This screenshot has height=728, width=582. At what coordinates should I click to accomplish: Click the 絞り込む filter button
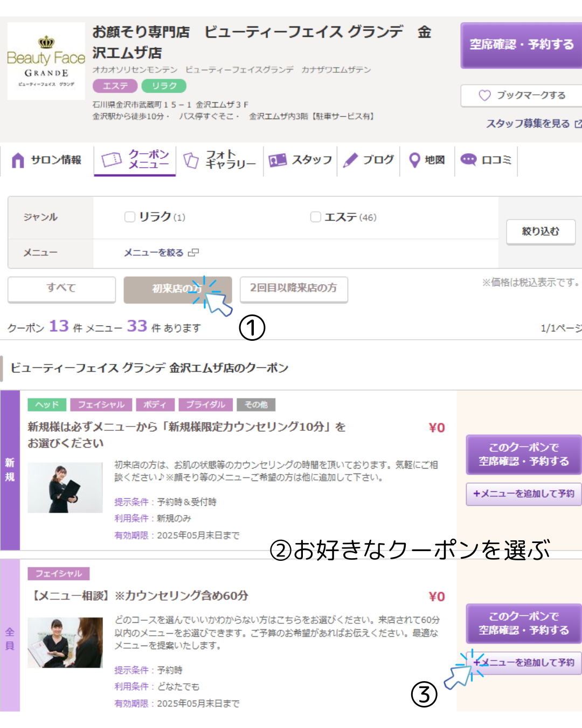pos(541,232)
